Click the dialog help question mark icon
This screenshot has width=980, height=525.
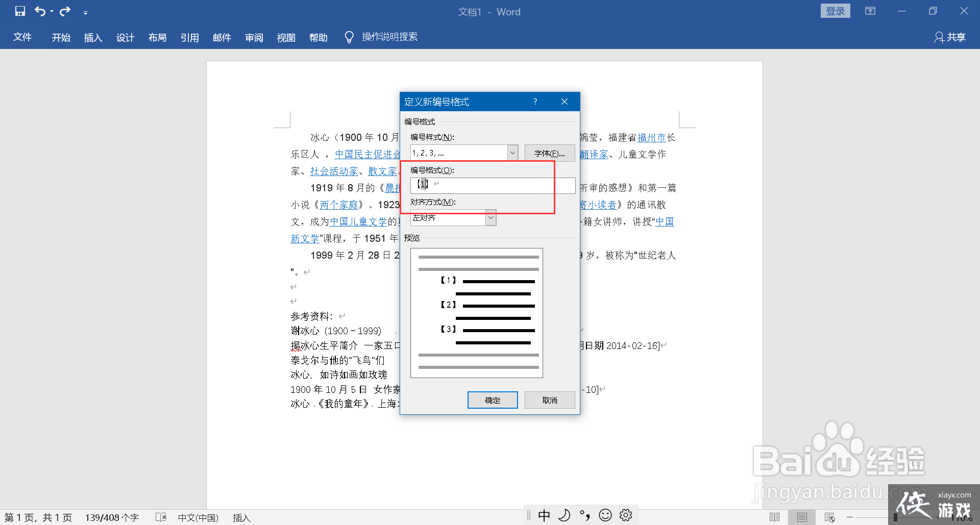pos(535,102)
